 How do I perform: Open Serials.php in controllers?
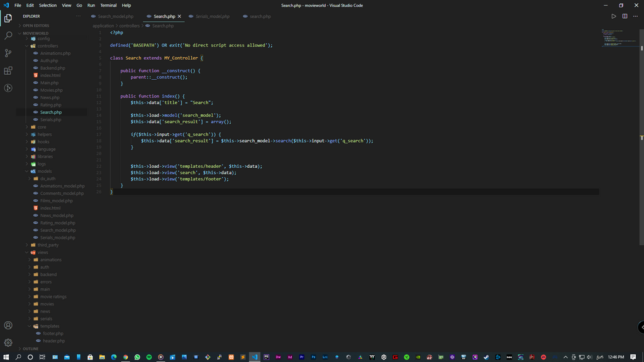pyautogui.click(x=50, y=120)
